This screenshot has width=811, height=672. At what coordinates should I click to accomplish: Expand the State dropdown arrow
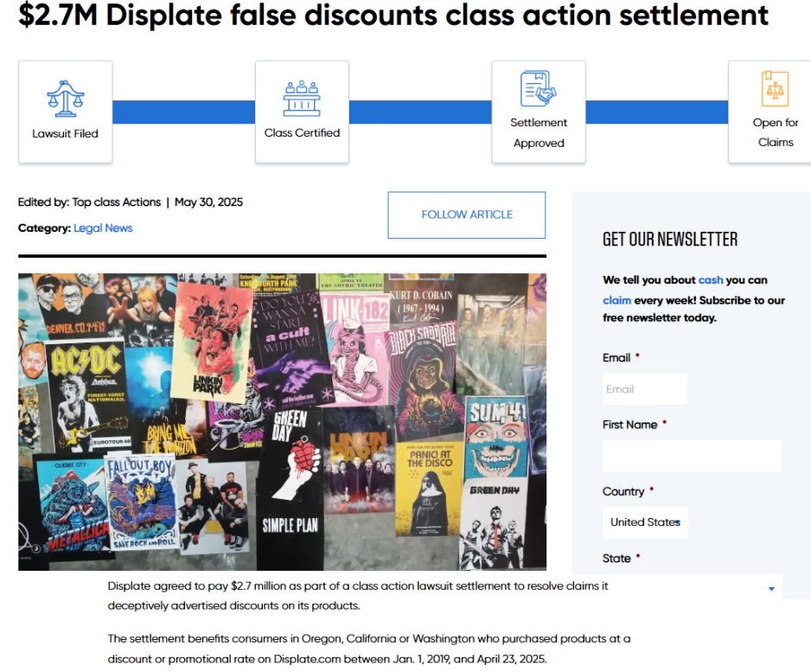[771, 589]
